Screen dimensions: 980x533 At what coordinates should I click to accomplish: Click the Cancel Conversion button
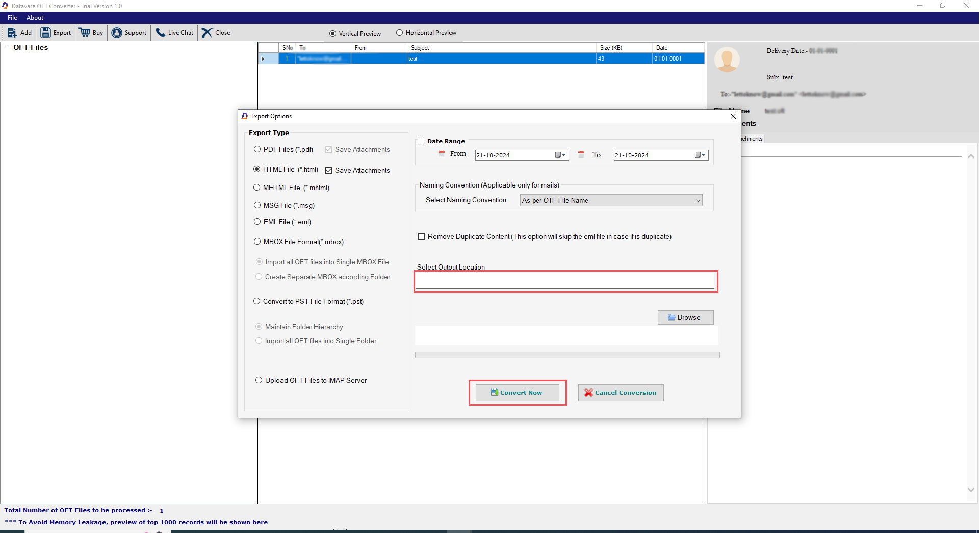[x=621, y=393]
